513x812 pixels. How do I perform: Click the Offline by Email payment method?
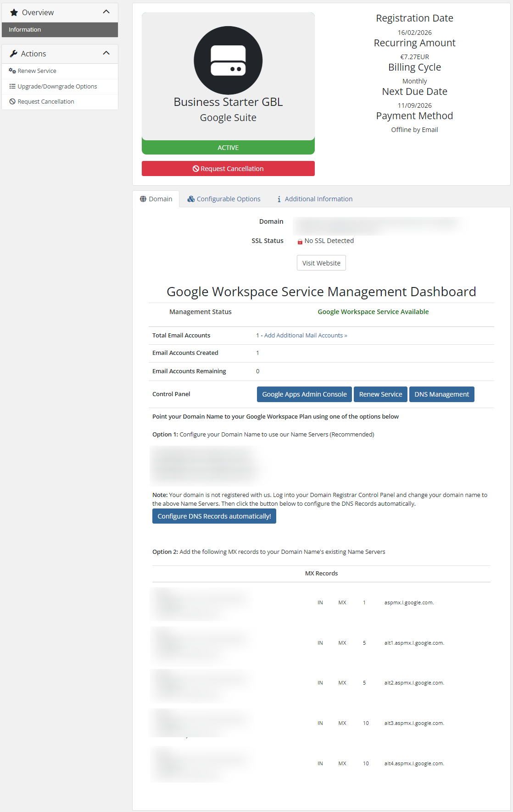[x=414, y=130]
